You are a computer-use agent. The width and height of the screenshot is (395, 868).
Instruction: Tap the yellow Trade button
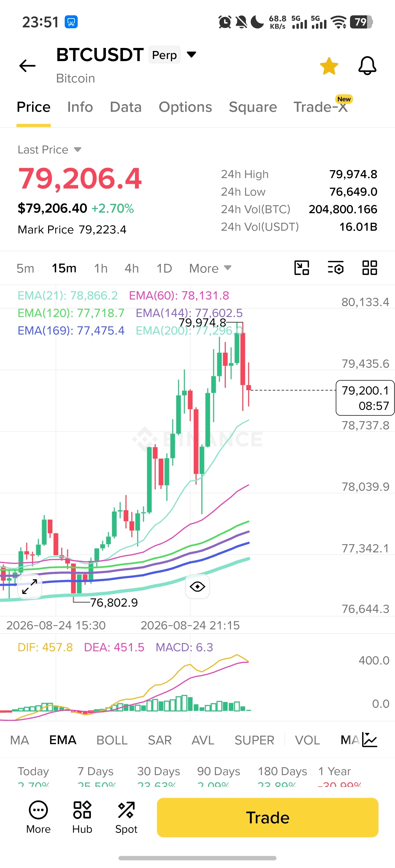coord(267,818)
